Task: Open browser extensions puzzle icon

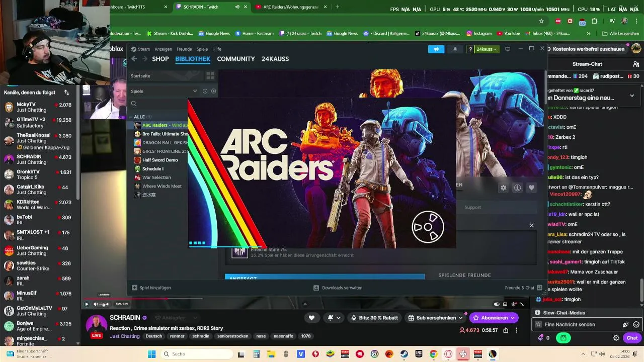Action: point(595,21)
